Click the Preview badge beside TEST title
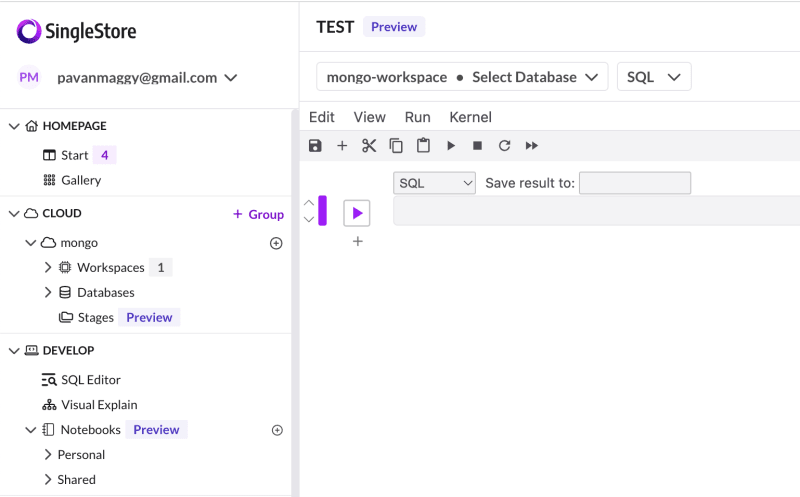The height and width of the screenshot is (497, 800). click(x=394, y=27)
